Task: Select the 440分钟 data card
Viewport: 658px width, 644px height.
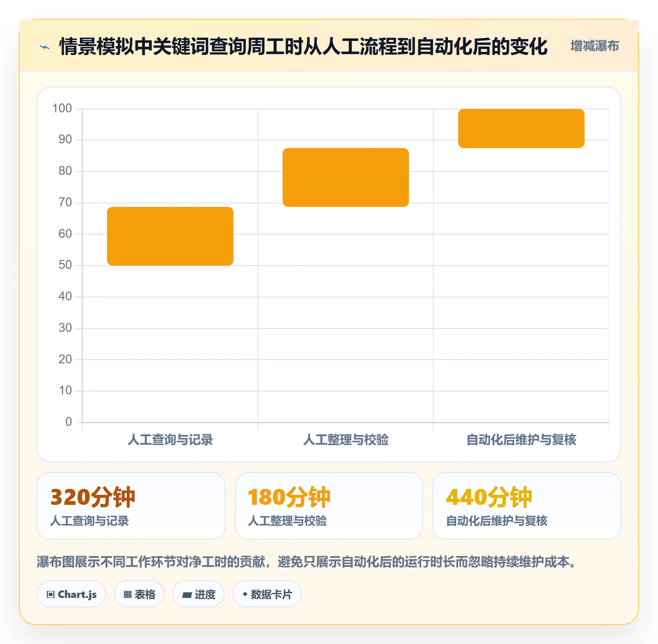Action: (527, 506)
